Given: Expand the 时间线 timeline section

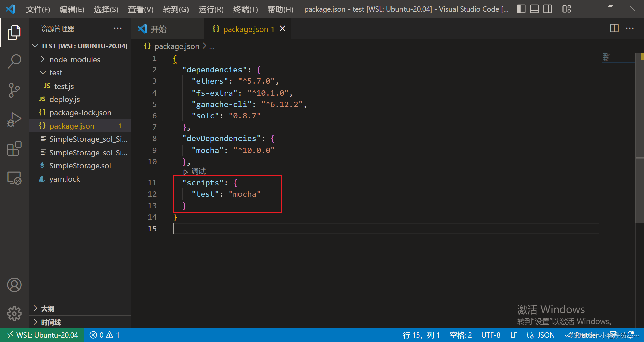Looking at the screenshot, I should (80, 322).
